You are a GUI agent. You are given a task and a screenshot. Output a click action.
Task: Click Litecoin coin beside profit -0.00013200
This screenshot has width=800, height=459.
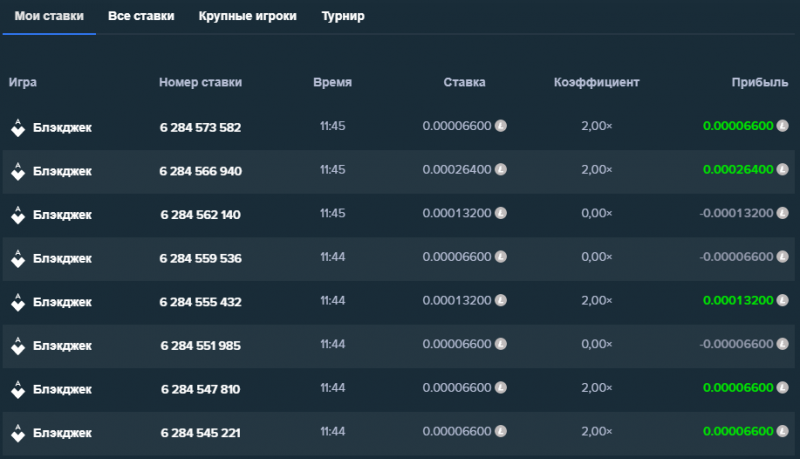[783, 213]
